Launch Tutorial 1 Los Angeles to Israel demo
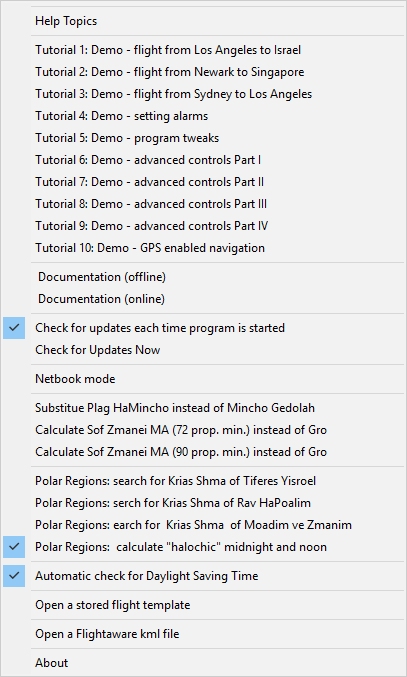 pyautogui.click(x=203, y=50)
